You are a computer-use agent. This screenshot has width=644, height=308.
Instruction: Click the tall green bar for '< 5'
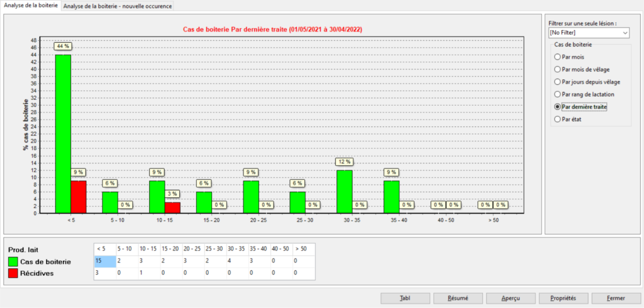63,133
